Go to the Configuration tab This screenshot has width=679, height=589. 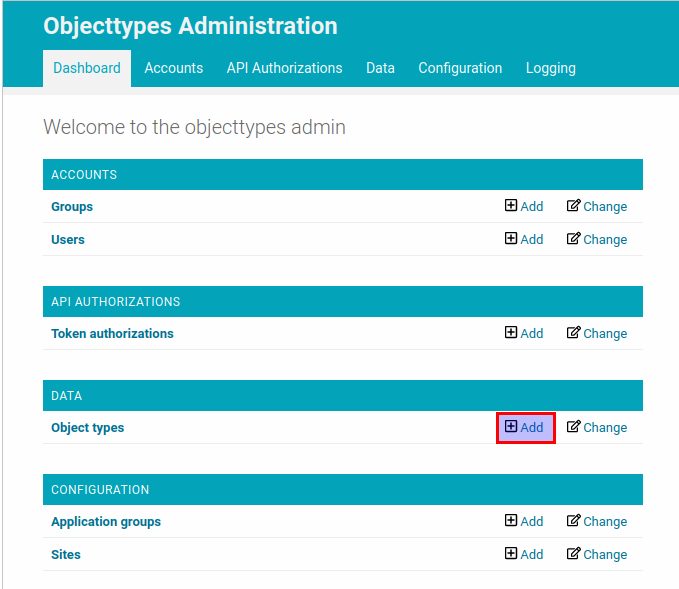point(460,68)
